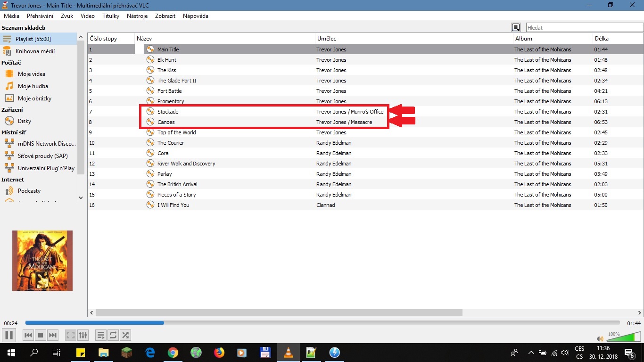
Task: Sort by Umělec column header
Action: click(x=414, y=39)
